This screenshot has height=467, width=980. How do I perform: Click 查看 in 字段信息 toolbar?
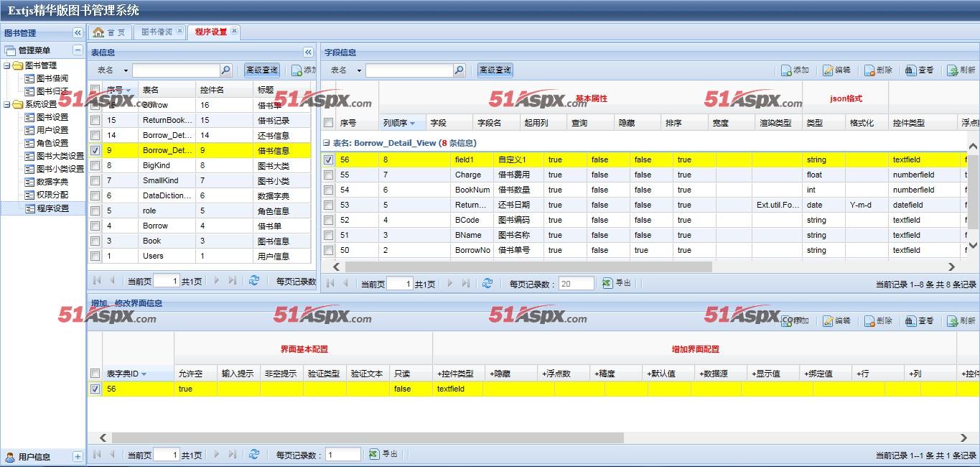[920, 70]
